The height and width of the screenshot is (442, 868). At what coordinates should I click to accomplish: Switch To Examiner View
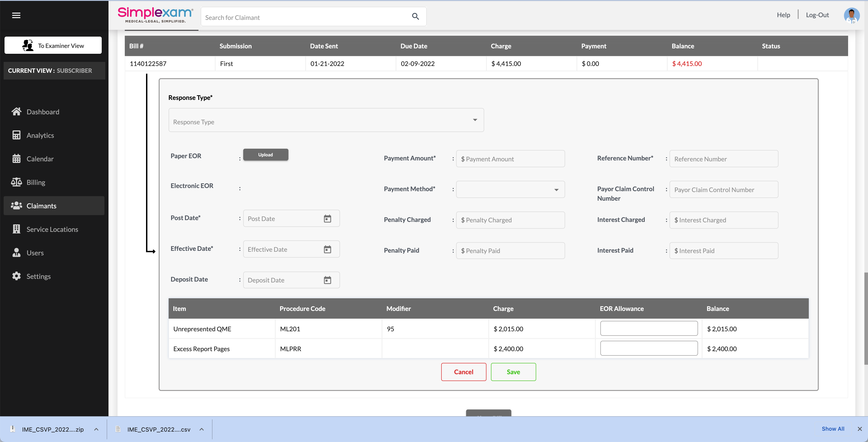pyautogui.click(x=53, y=45)
